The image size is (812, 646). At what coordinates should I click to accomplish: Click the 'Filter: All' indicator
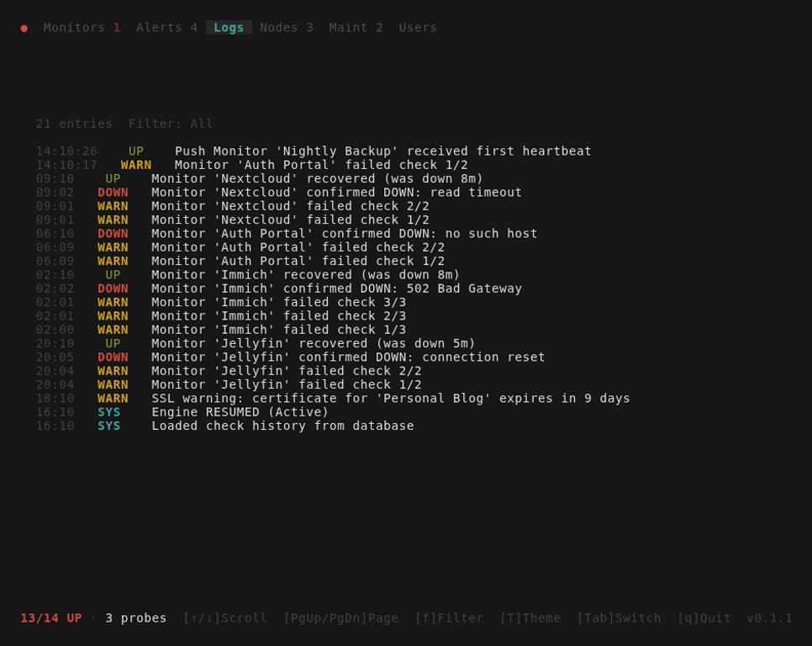[171, 124]
